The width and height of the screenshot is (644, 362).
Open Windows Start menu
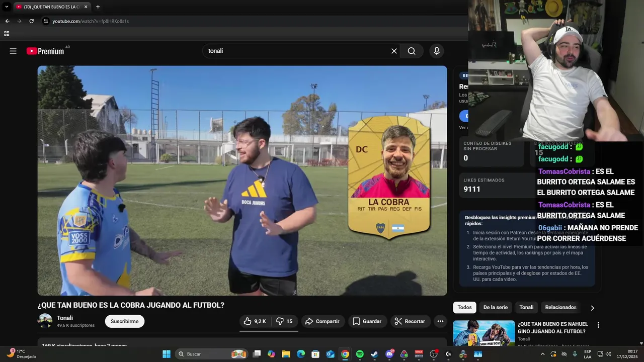[167, 354]
